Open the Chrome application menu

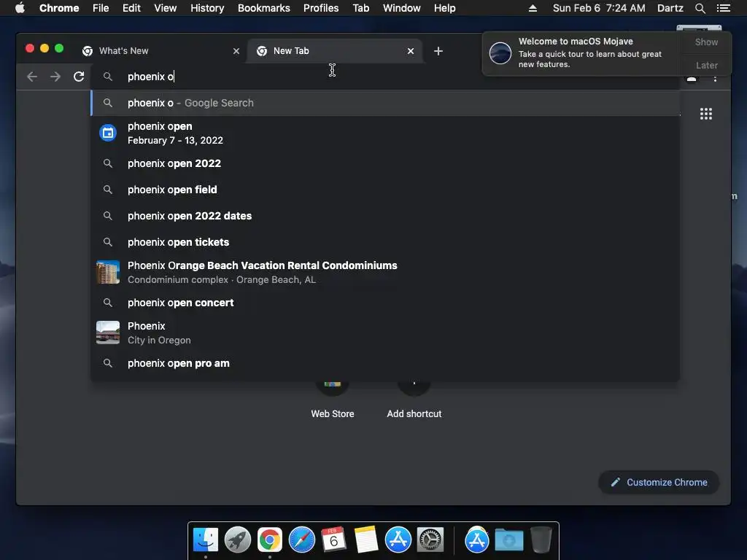click(59, 8)
